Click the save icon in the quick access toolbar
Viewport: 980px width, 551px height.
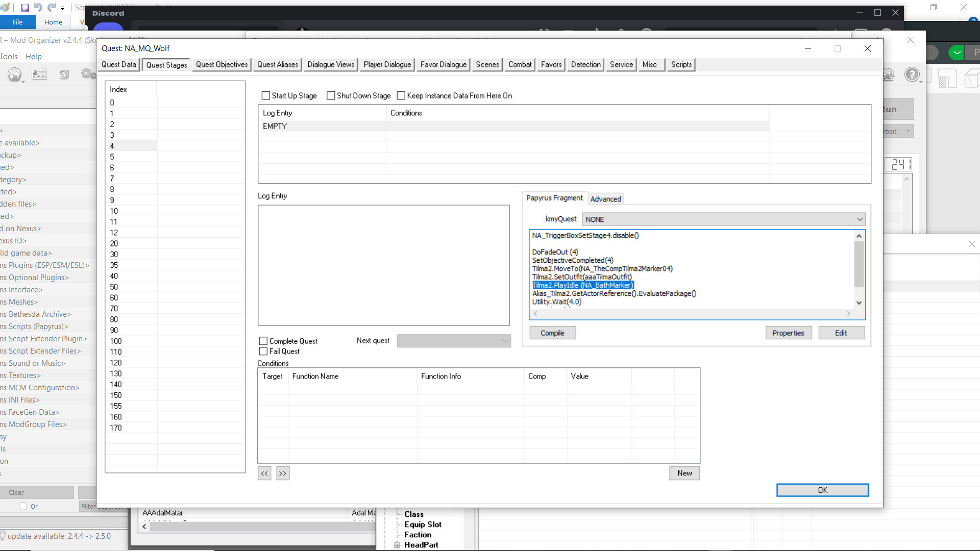pos(24,8)
